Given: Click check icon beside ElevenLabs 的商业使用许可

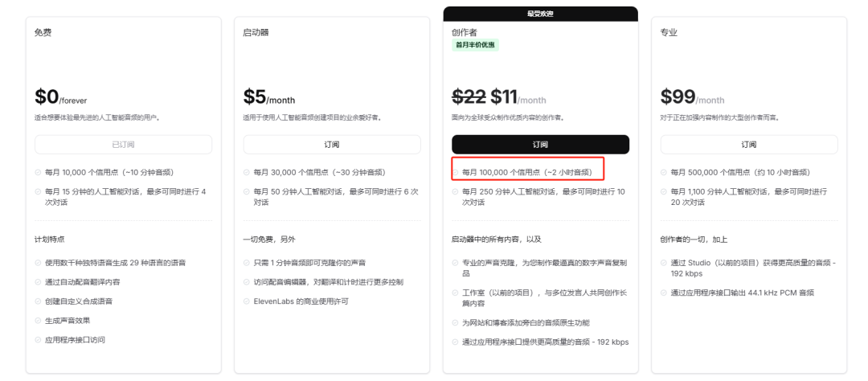Looking at the screenshot, I should [247, 301].
